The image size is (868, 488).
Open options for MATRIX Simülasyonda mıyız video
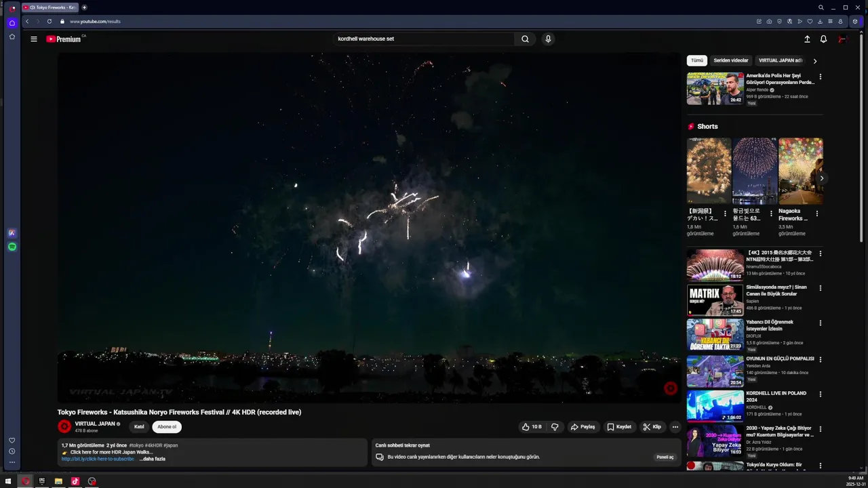tap(821, 288)
